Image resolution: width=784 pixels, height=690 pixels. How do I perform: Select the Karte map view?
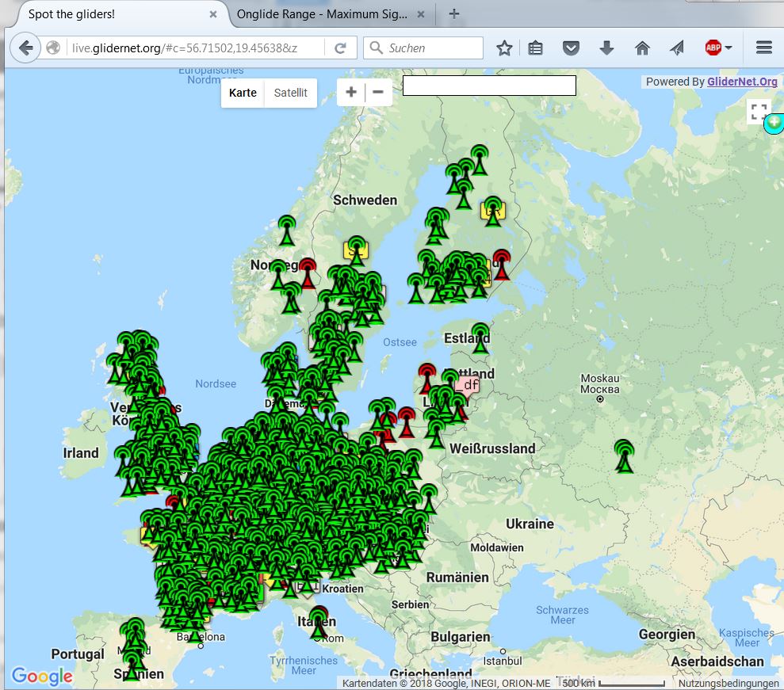tap(243, 93)
